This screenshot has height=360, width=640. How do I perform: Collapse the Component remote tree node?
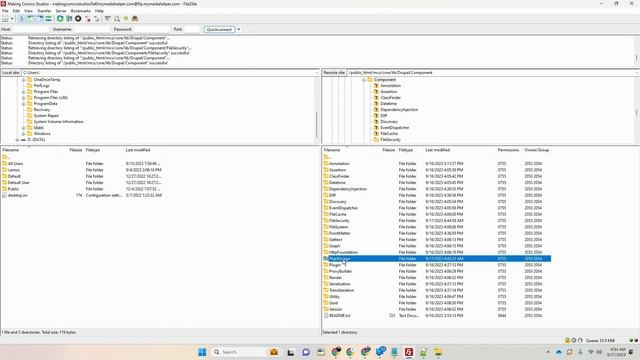364,80
